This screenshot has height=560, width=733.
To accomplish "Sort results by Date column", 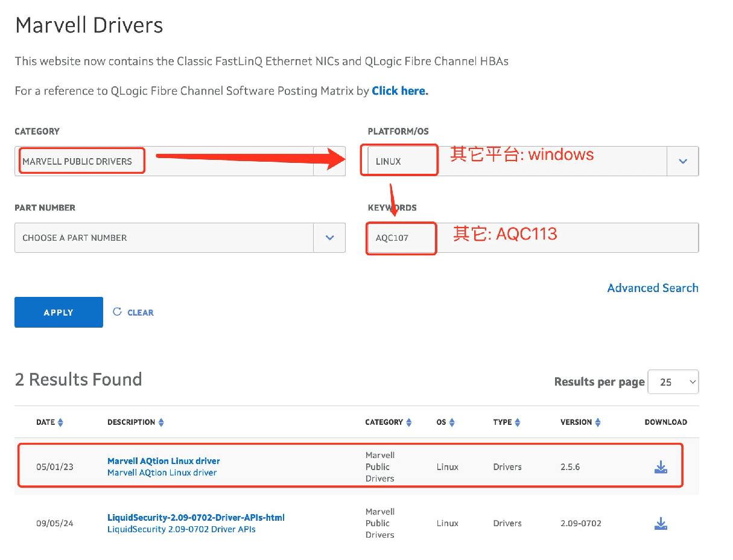I will point(60,422).
